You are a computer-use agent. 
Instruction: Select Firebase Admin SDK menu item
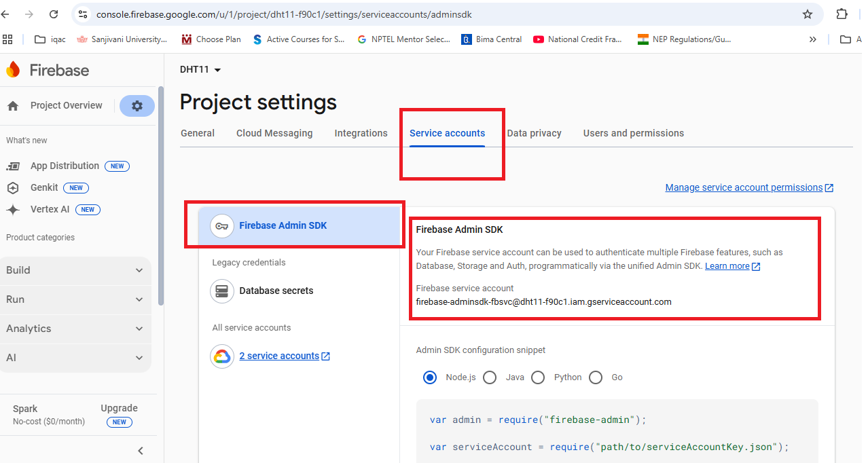pos(300,226)
